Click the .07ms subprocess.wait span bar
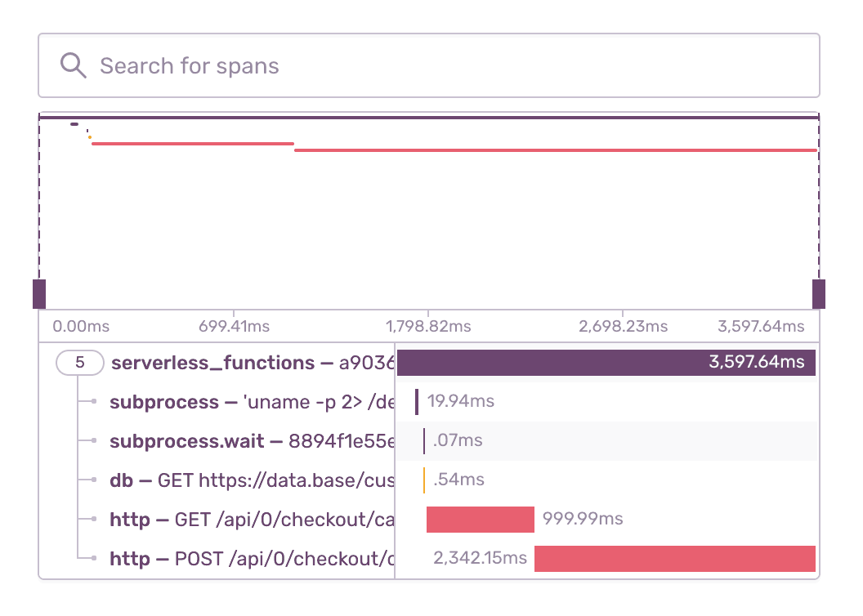 pos(424,441)
